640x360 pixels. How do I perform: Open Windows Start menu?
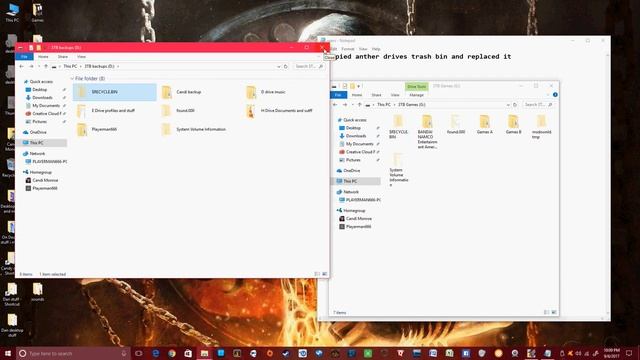pyautogui.click(x=8, y=353)
